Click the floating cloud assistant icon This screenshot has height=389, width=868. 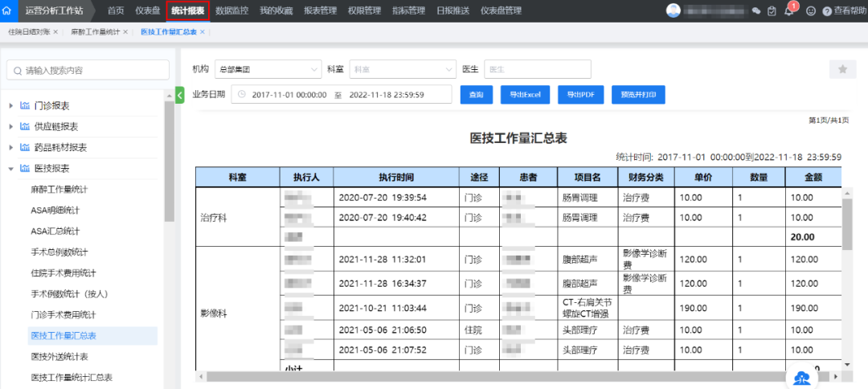801,379
